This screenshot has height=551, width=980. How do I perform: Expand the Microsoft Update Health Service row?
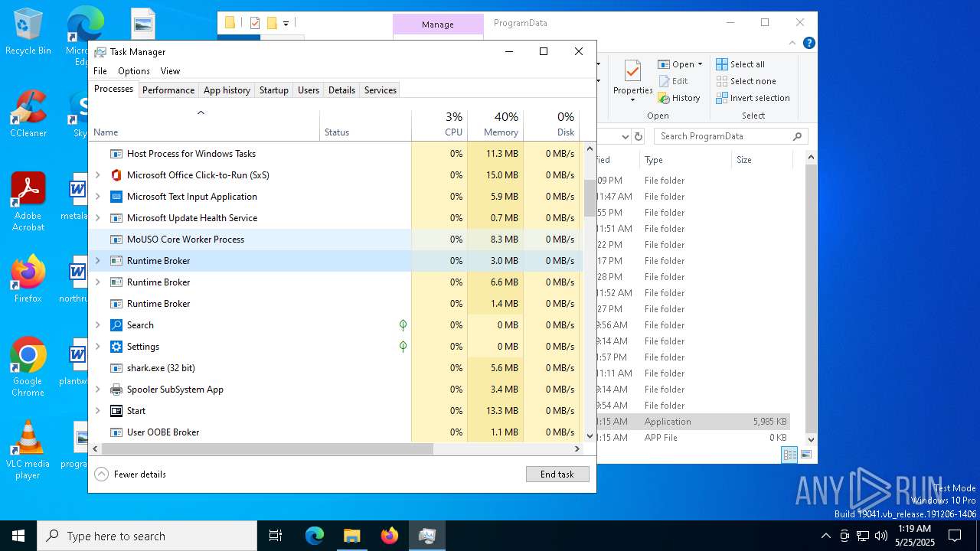pos(97,218)
